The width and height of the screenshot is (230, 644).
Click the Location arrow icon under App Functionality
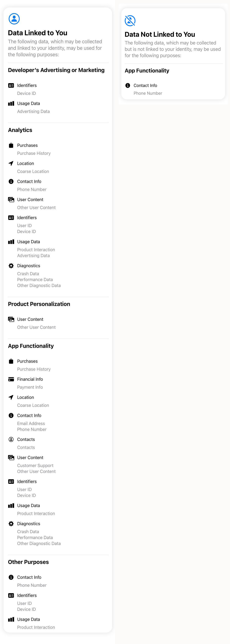[11, 397]
